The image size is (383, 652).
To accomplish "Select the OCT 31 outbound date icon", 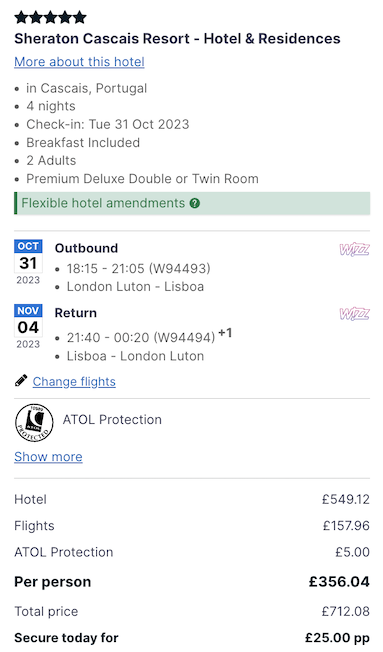I will (x=28, y=262).
